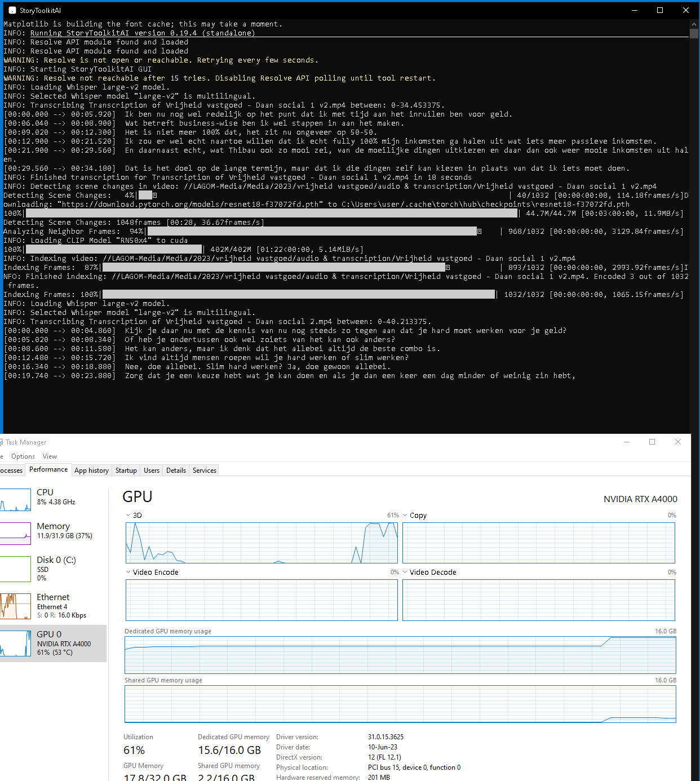Image resolution: width=700 pixels, height=781 pixels.
Task: Switch to the App history tab
Action: tap(91, 470)
